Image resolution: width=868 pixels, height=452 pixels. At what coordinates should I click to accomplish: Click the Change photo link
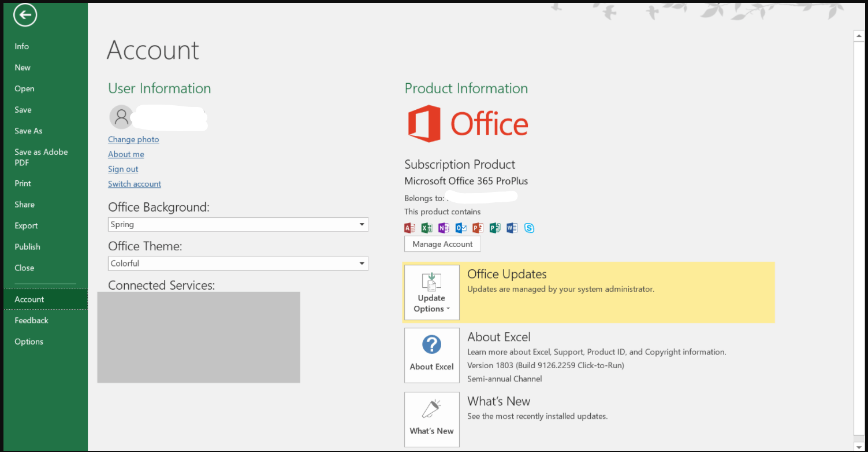[133, 139]
